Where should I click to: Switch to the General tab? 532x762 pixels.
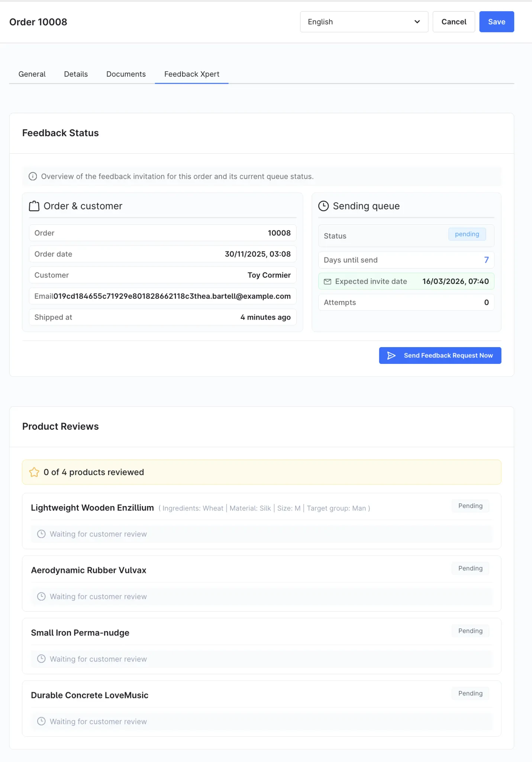(32, 74)
